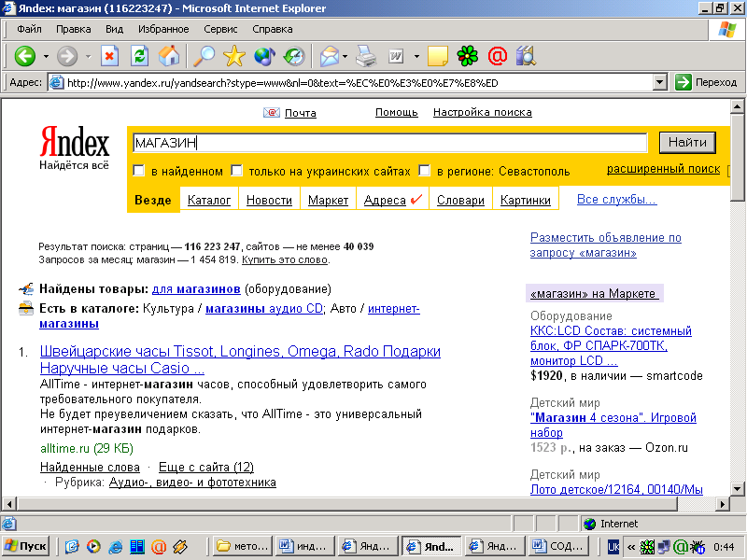
Task: Switch to the Картинки search tab
Action: 526,200
